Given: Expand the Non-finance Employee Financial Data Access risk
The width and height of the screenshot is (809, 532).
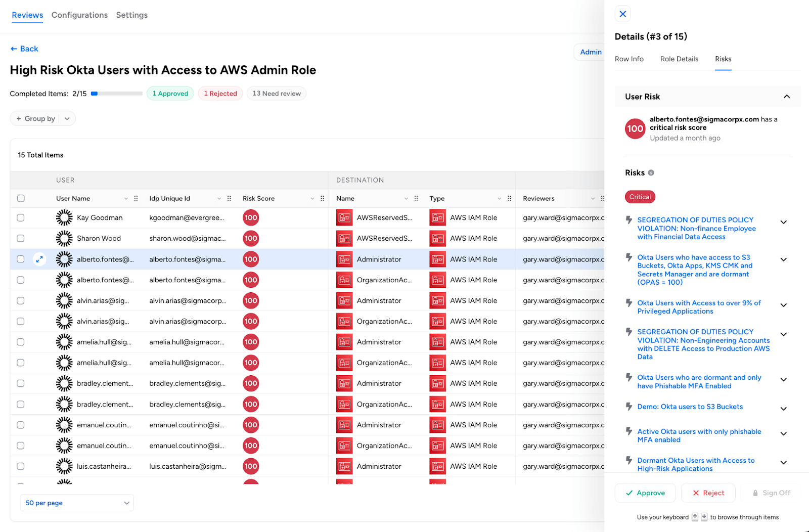Looking at the screenshot, I should point(784,222).
